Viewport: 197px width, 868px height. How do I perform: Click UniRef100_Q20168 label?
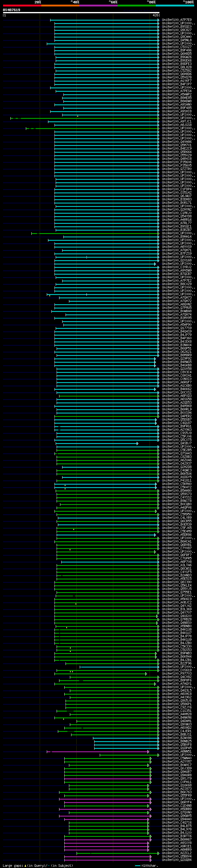(x=177, y=260)
